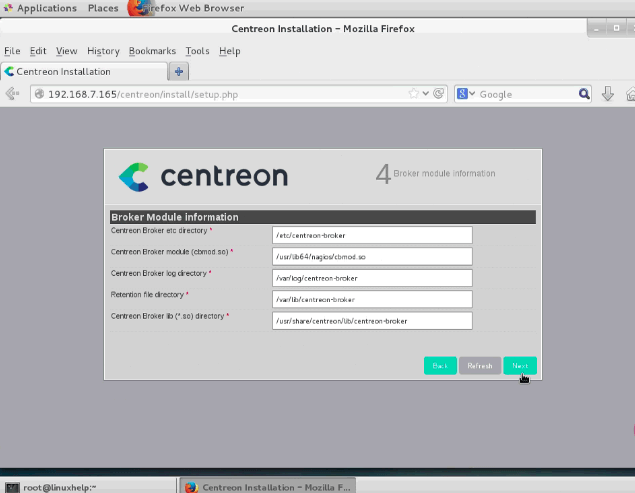Select Centreon Installation Firefox taskbar entry
Screen dimensions: 635x493
click(x=268, y=487)
